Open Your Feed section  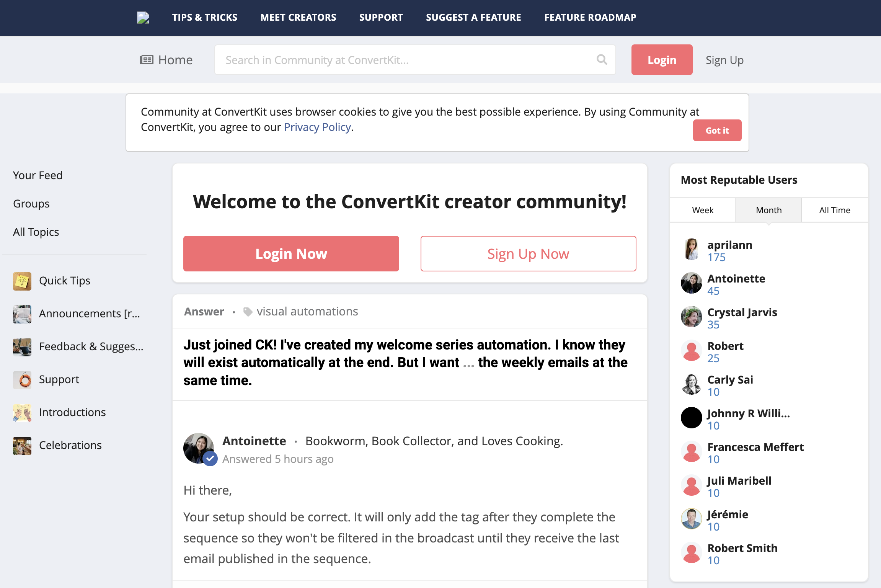pos(38,175)
